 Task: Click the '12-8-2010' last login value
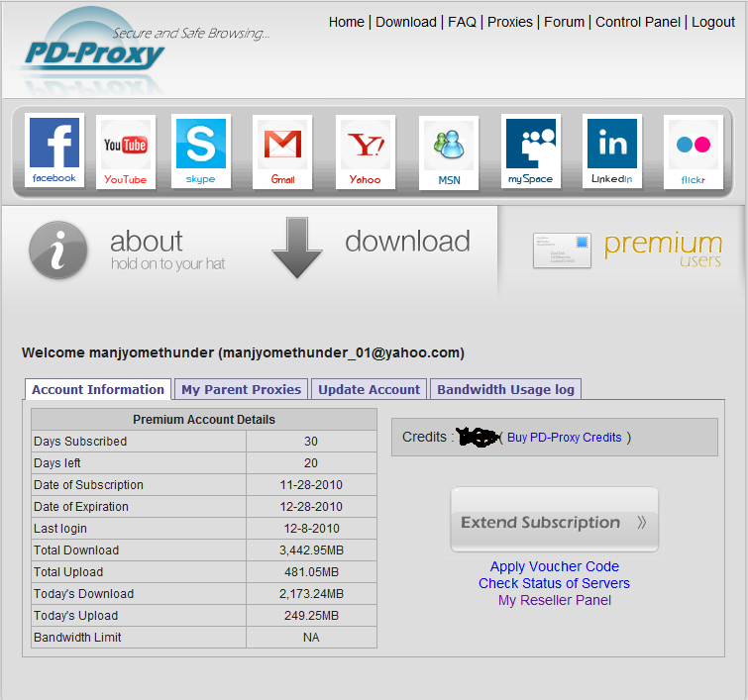coord(311,529)
